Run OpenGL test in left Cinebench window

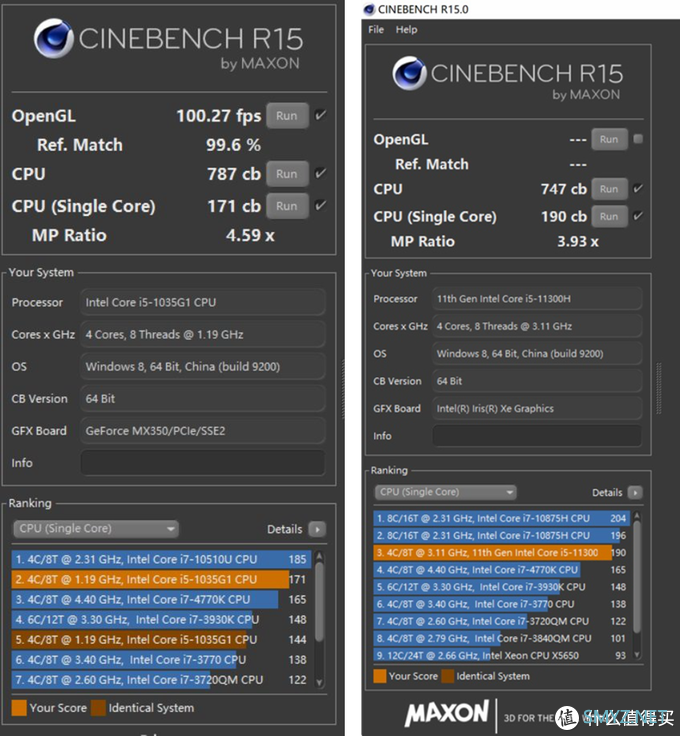click(x=287, y=115)
